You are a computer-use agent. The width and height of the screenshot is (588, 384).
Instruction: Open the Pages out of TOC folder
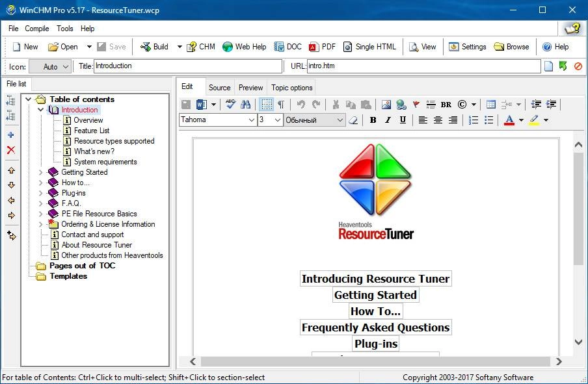pyautogui.click(x=83, y=266)
